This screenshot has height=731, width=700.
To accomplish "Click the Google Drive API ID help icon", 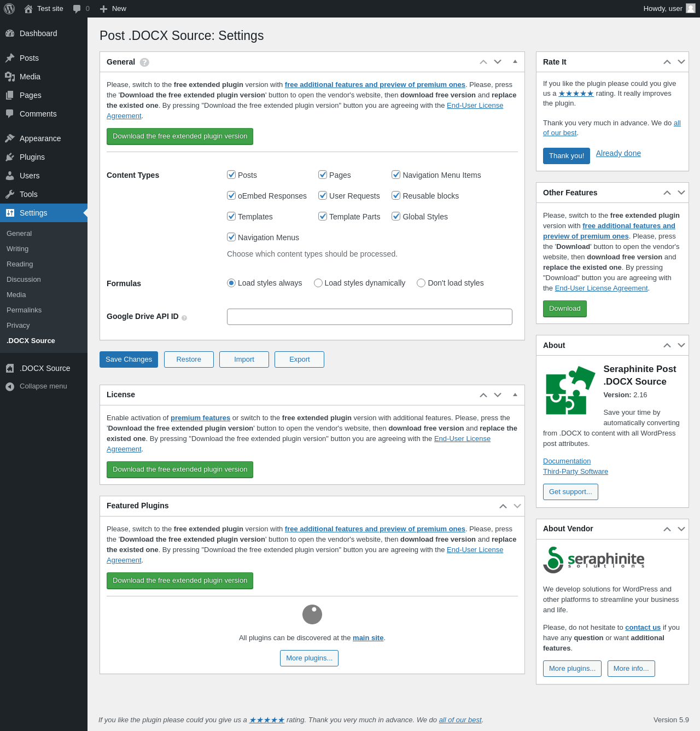I will 184,318.
